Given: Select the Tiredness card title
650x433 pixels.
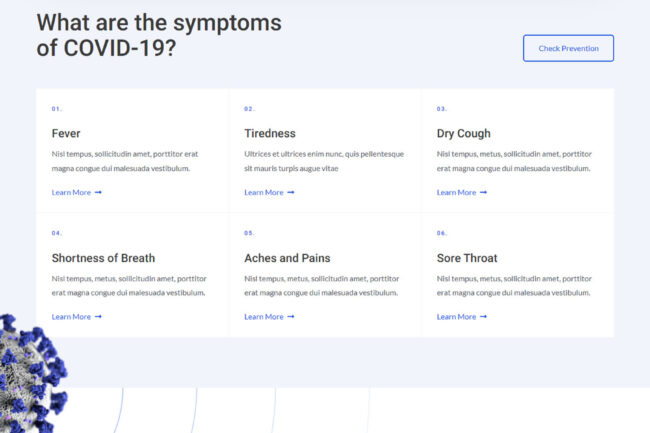Looking at the screenshot, I should coord(270,133).
